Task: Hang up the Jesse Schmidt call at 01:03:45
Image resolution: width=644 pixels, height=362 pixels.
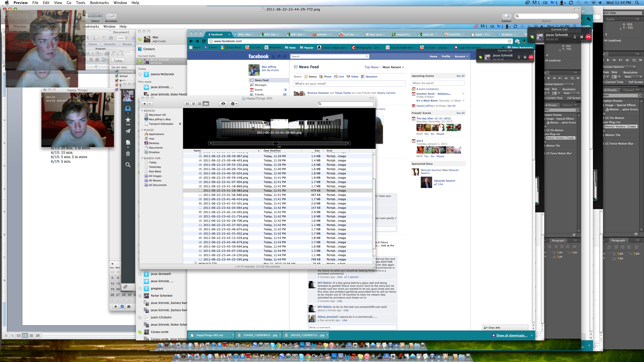Action: coord(531,57)
